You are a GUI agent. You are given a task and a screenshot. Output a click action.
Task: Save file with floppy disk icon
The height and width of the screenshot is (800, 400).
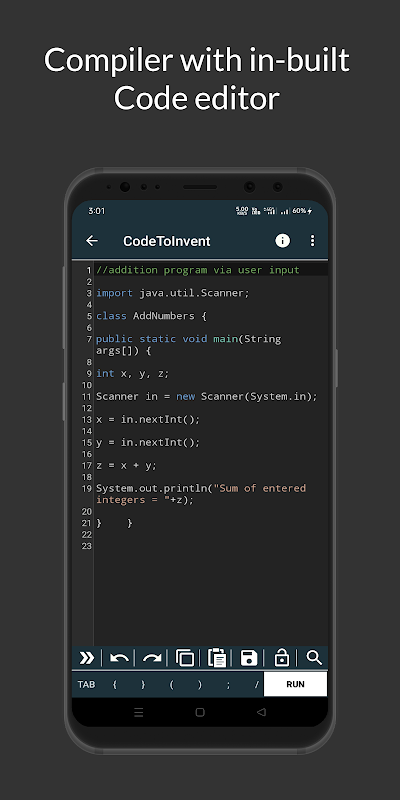(x=249, y=658)
